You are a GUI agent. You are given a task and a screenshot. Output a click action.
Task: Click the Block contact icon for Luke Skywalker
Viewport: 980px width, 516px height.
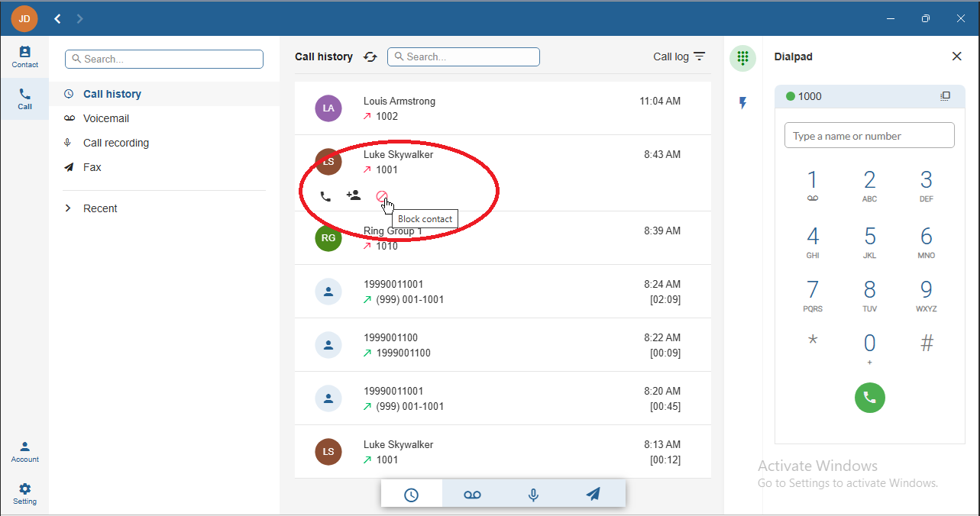[x=382, y=196]
